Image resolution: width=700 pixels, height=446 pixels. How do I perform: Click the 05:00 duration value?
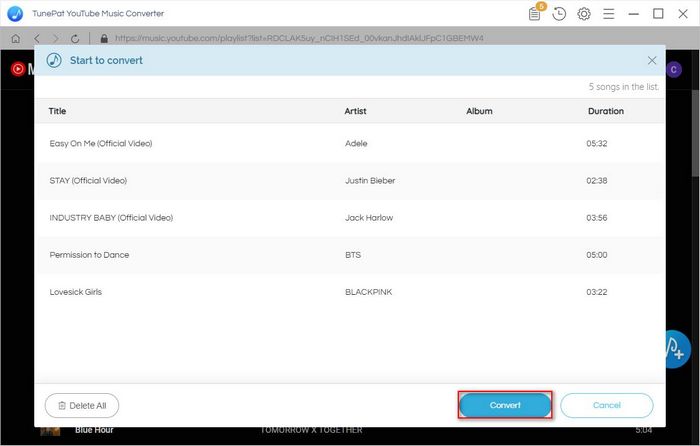pyautogui.click(x=596, y=254)
